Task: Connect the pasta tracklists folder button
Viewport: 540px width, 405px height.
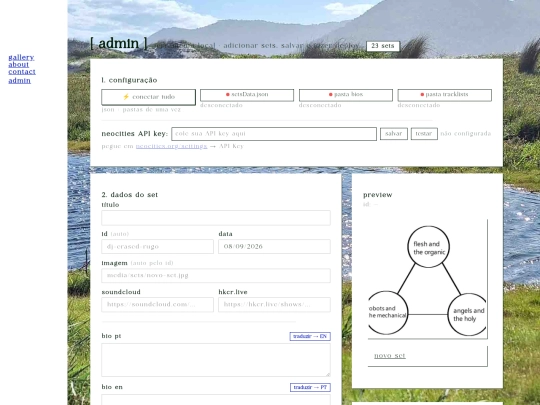Action: [445, 95]
